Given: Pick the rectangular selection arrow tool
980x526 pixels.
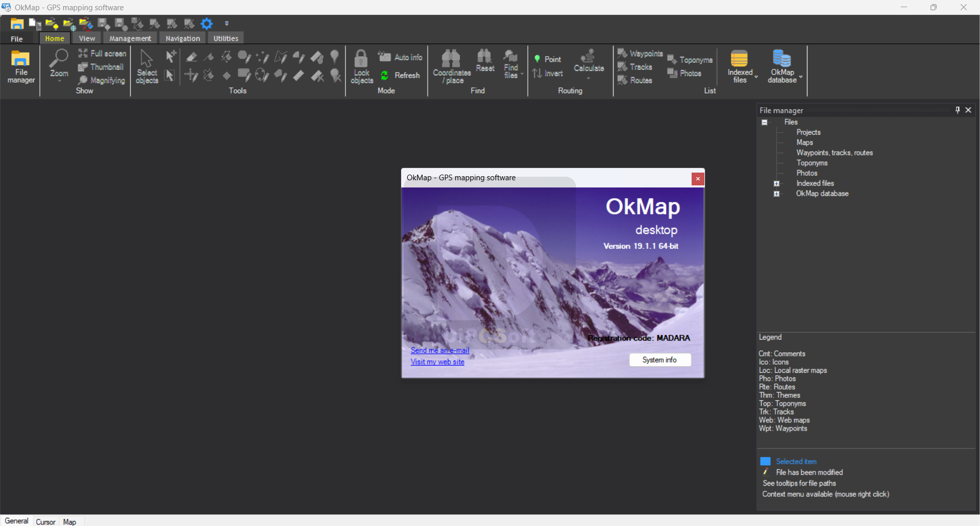Looking at the screenshot, I should [170, 76].
